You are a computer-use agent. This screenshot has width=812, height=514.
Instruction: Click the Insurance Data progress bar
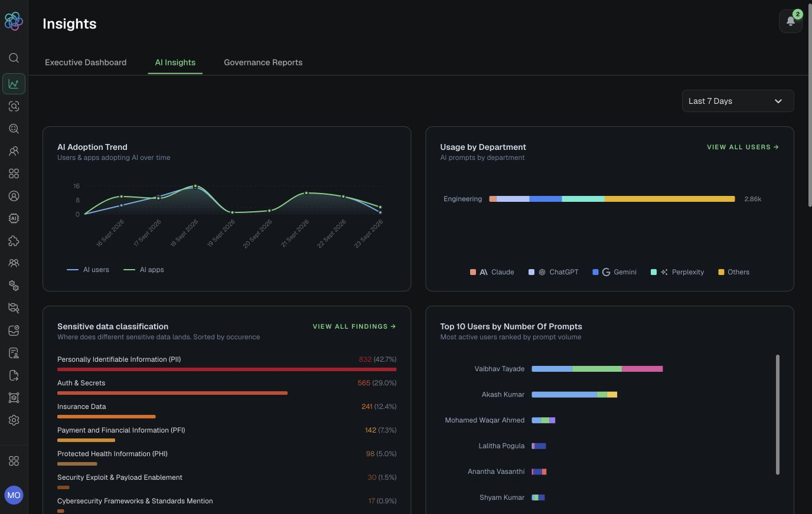106,417
